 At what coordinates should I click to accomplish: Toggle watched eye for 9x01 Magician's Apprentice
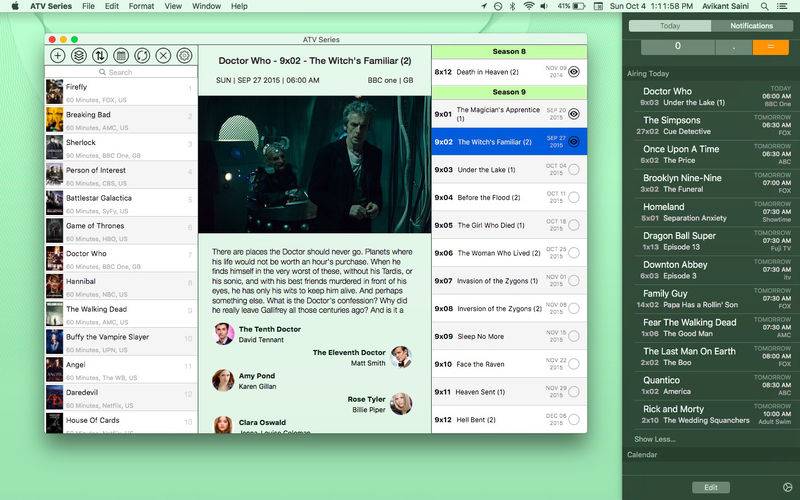pos(574,114)
